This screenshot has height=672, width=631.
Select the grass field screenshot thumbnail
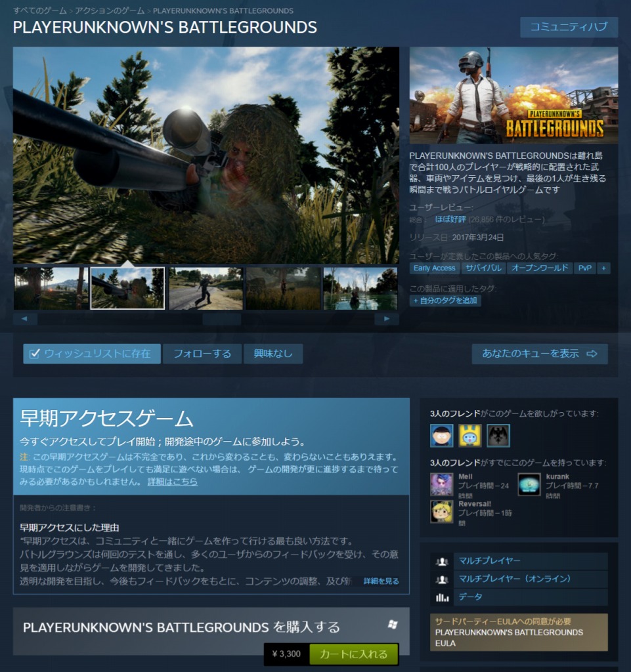[283, 289]
